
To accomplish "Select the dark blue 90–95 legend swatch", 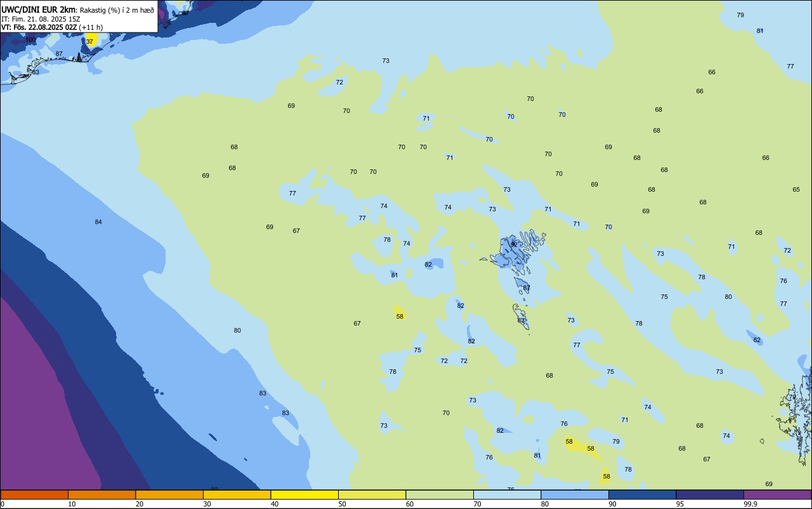I will [642, 494].
